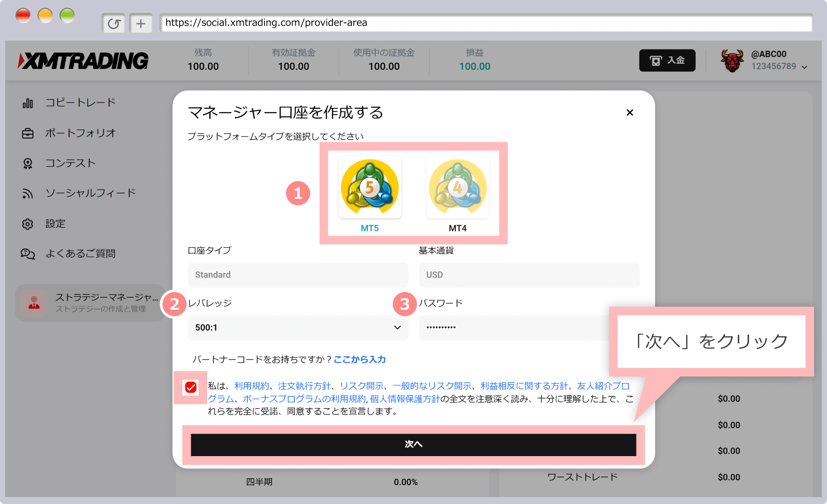Select the MT4 platform icon
Image resolution: width=827 pixels, height=504 pixels.
coord(457,188)
